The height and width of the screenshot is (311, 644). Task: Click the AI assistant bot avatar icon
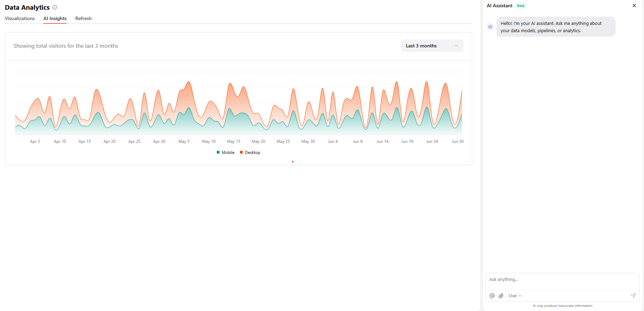(x=490, y=27)
